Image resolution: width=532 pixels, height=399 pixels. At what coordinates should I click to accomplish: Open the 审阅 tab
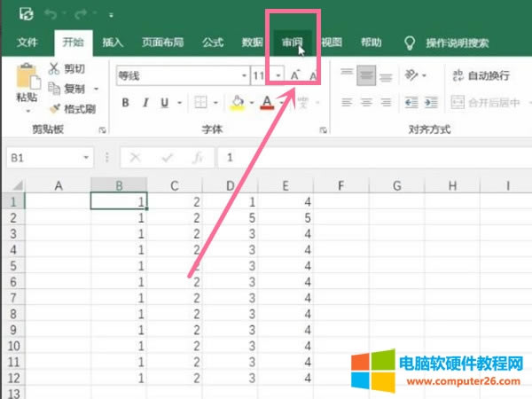292,43
